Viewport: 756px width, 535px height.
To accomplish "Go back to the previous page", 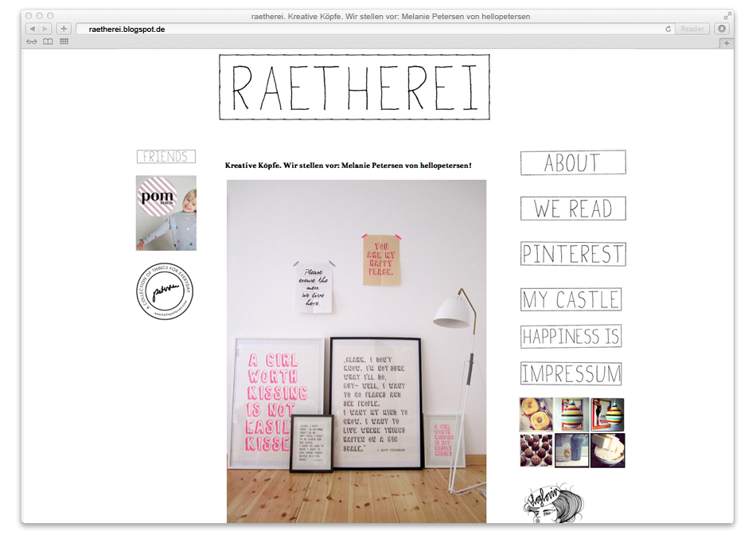I will pyautogui.click(x=33, y=29).
